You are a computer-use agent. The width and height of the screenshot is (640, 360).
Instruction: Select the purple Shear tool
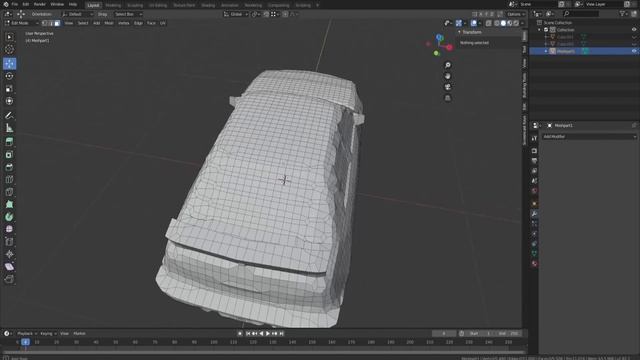[x=9, y=267]
